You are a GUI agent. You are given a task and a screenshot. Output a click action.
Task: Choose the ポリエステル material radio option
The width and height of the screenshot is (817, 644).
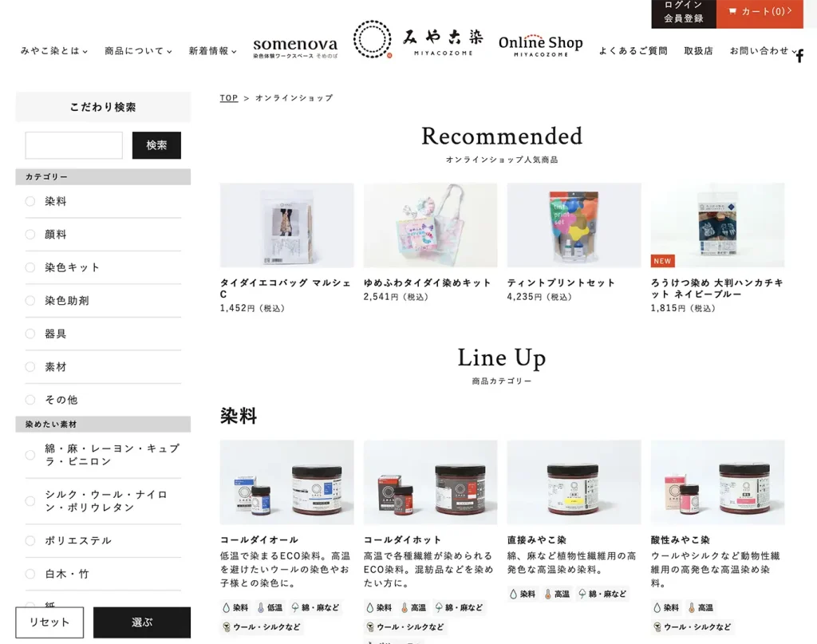click(x=30, y=541)
